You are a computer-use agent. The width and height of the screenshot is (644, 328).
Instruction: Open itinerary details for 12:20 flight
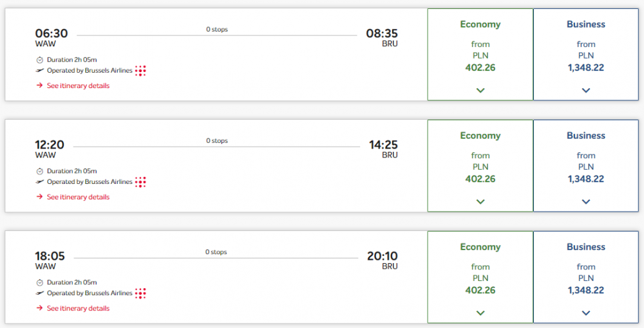click(78, 197)
